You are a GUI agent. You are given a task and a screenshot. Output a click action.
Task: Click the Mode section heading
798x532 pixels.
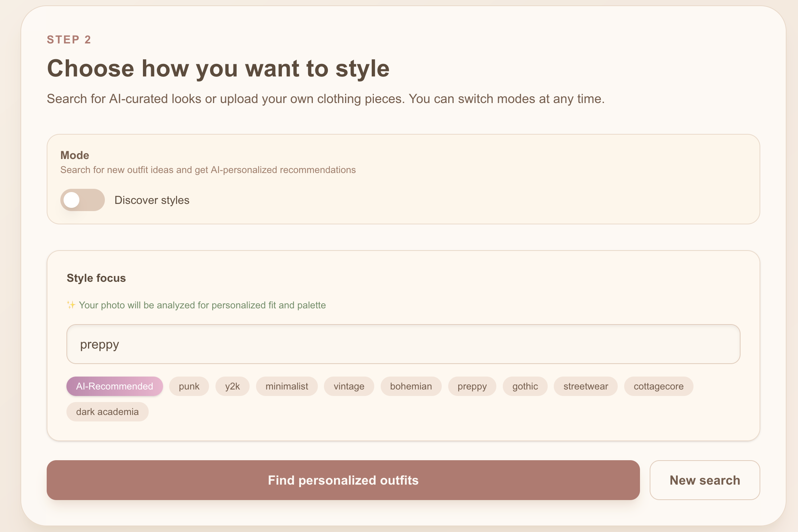75,155
